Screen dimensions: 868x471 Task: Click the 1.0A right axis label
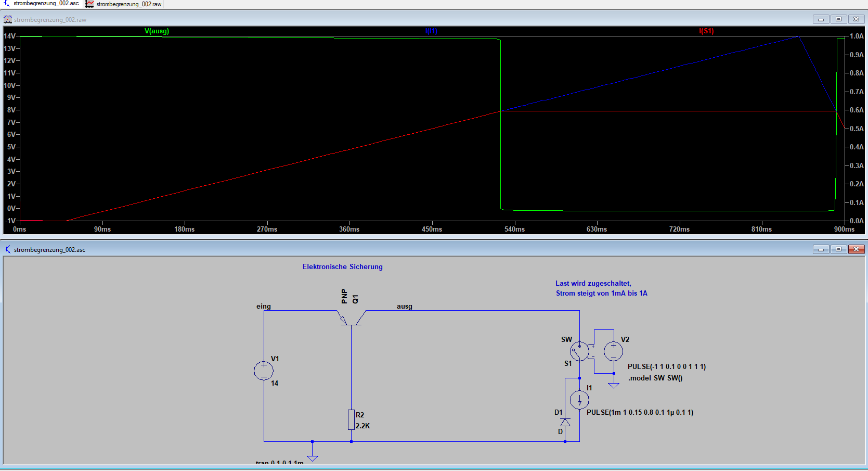[857, 36]
